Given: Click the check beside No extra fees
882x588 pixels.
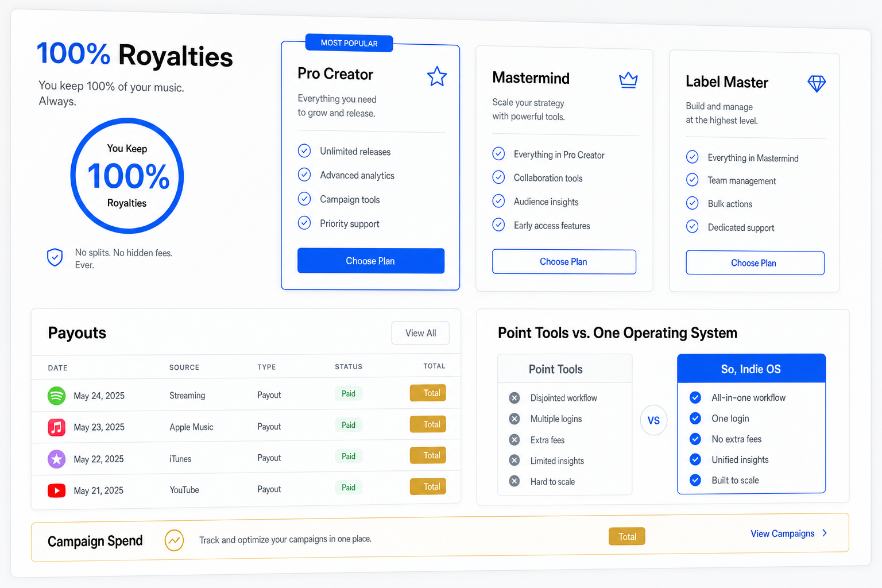Looking at the screenshot, I should [695, 439].
